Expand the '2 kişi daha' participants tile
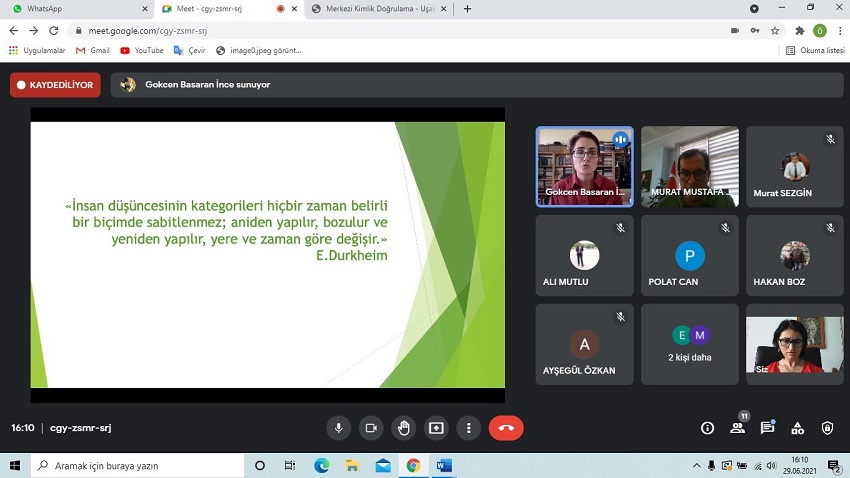 (x=689, y=344)
